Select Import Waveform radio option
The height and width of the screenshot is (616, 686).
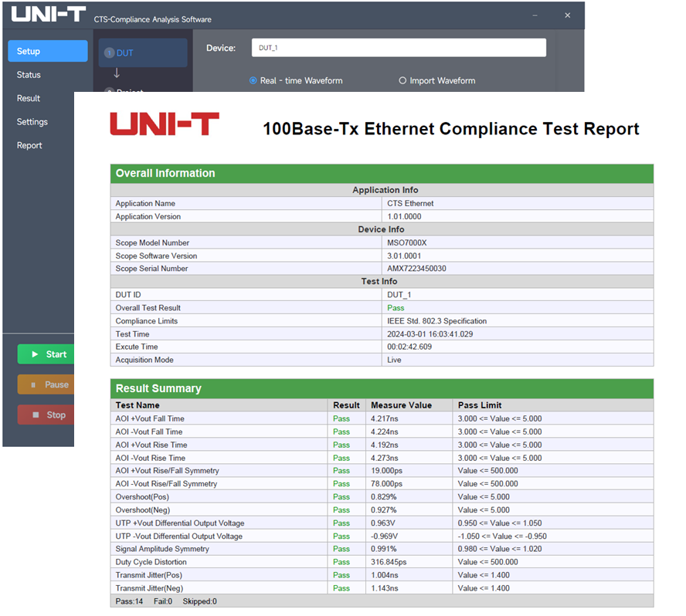click(437, 80)
